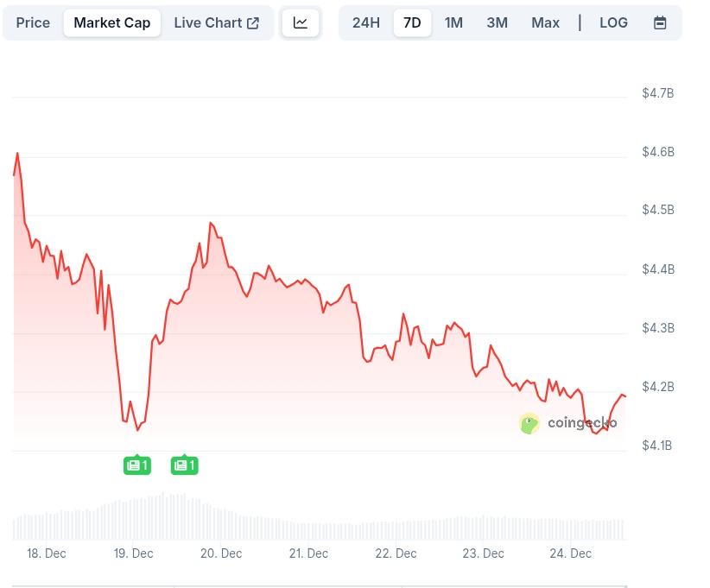Viewport: 710px width, 588px height.
Task: Toggle LOG scale on the chart
Action: coord(613,22)
